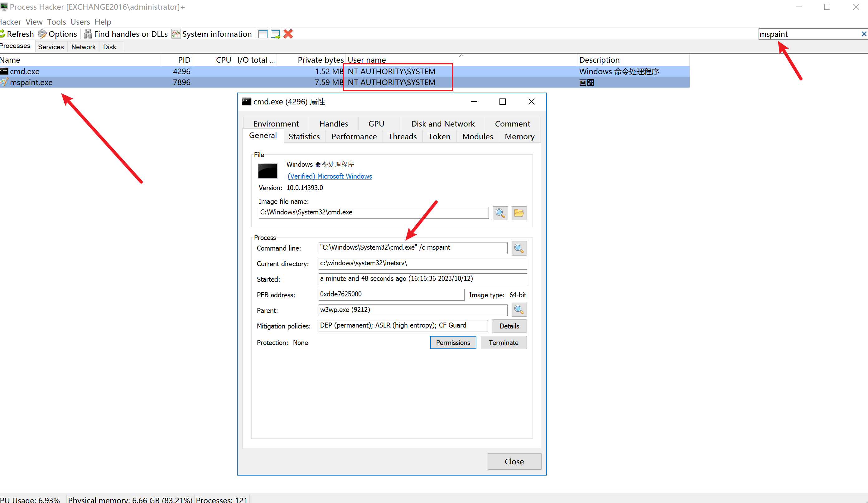868x503 pixels.
Task: Open Options via the gear icon
Action: pos(42,34)
